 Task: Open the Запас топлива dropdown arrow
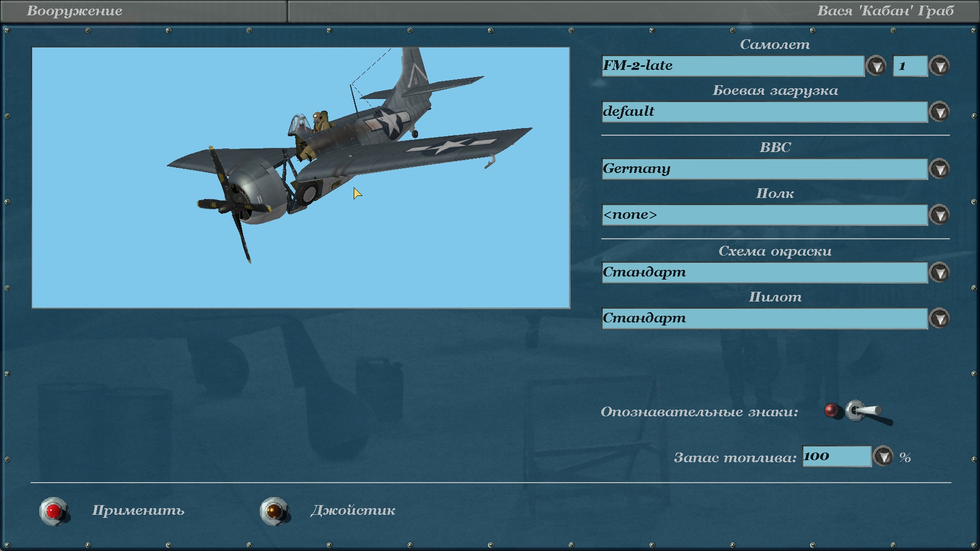pyautogui.click(x=883, y=456)
